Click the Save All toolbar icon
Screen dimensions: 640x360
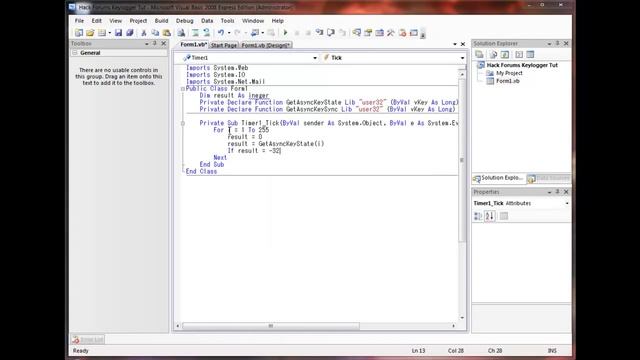tap(129, 33)
